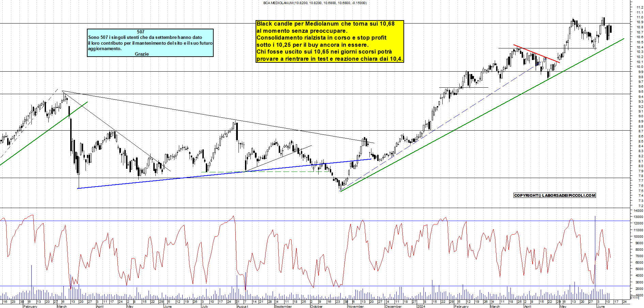This screenshot has width=644, height=308.
Task: Click the 7.2 price axis label
Action: click(x=641, y=206)
